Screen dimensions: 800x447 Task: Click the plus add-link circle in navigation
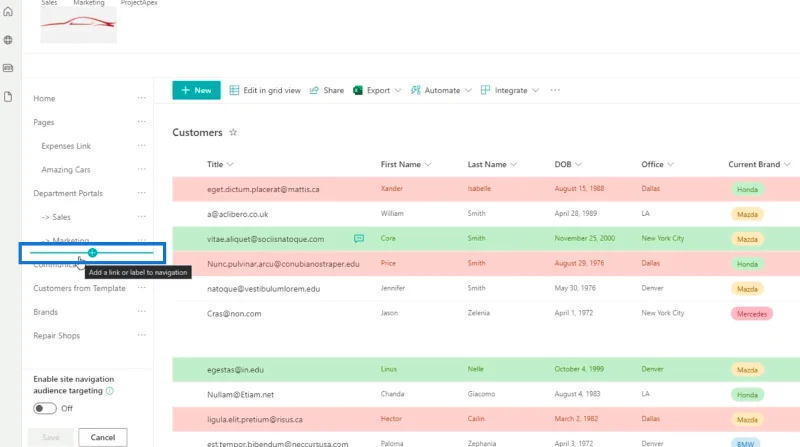pyautogui.click(x=92, y=253)
